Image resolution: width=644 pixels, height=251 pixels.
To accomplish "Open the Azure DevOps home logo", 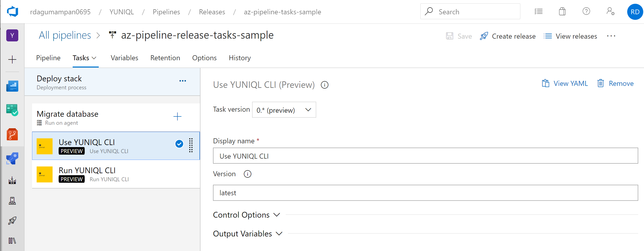I will click(13, 12).
